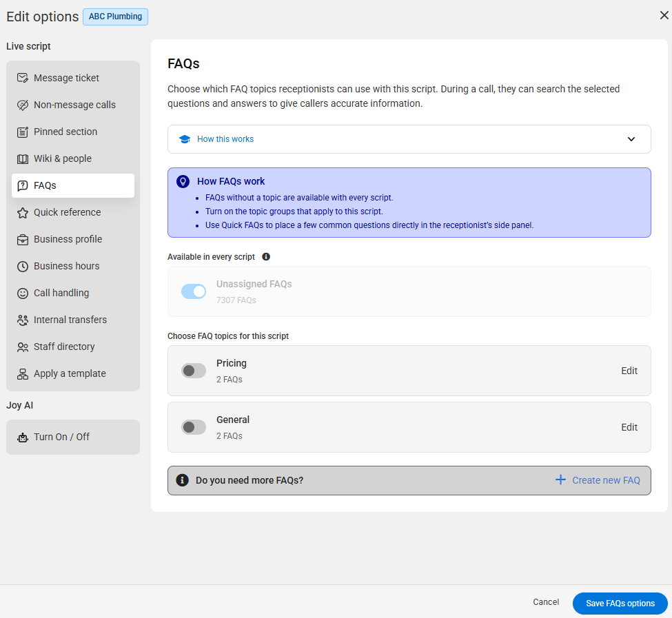
Task: Click the "How FAQs work" heading
Action: (x=231, y=182)
